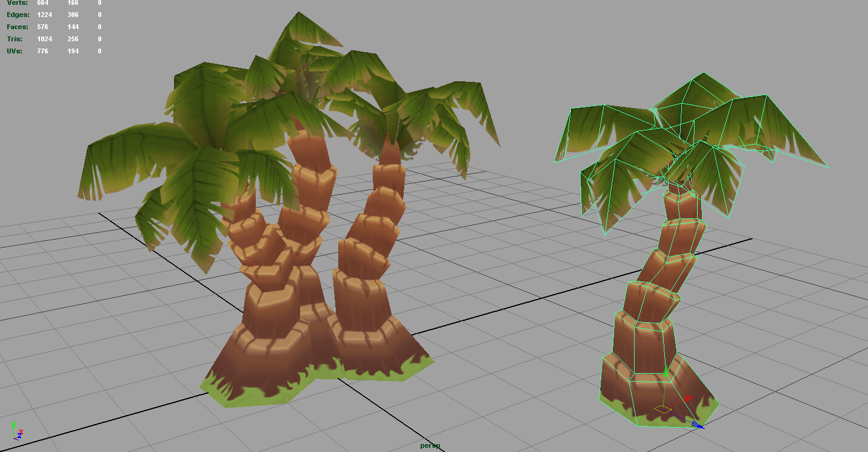Click the "Verts:" HUD label
The image size is (868, 452).
(x=18, y=3)
